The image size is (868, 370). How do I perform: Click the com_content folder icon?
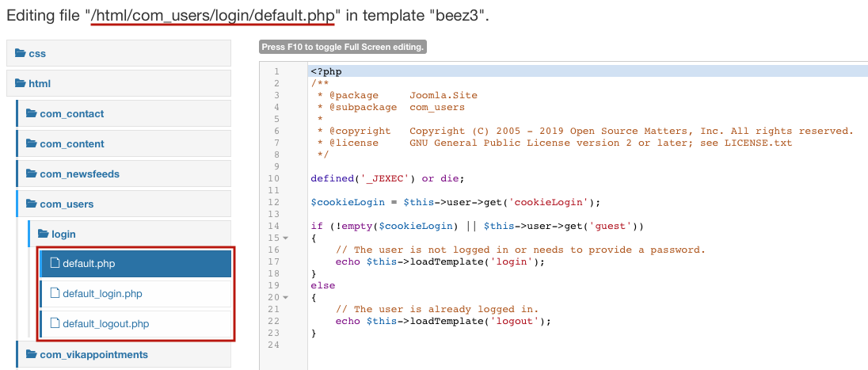click(32, 143)
